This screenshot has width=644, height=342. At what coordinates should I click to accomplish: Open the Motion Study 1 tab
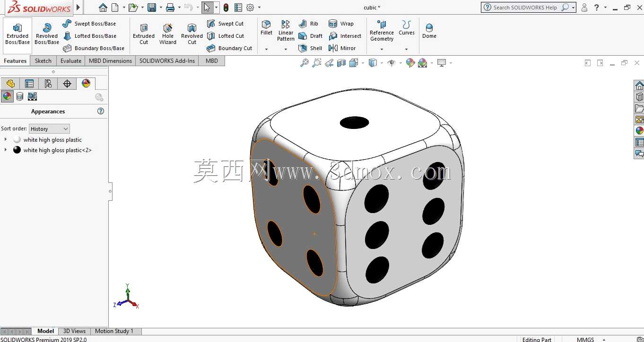[x=114, y=331]
